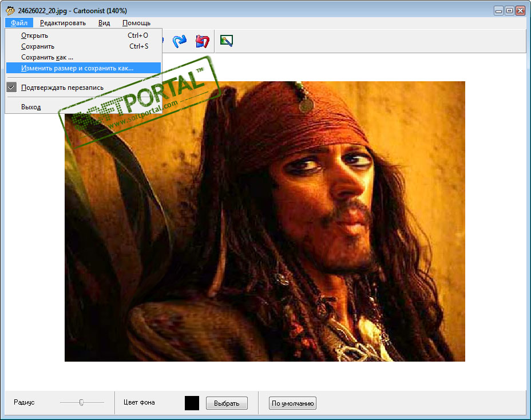Maximize the Cartoonist window
The height and width of the screenshot is (420, 531).
(509, 10)
